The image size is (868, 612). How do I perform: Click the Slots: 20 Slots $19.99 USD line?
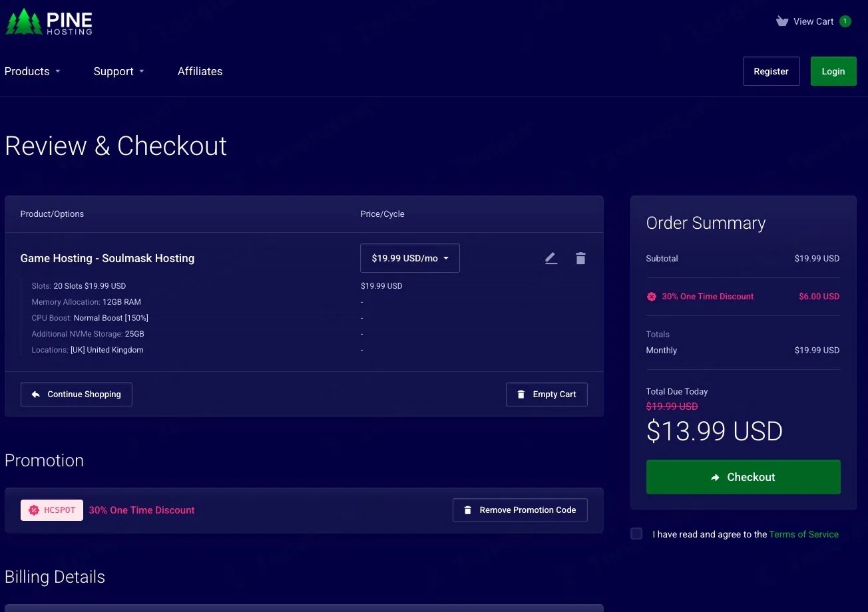point(79,286)
